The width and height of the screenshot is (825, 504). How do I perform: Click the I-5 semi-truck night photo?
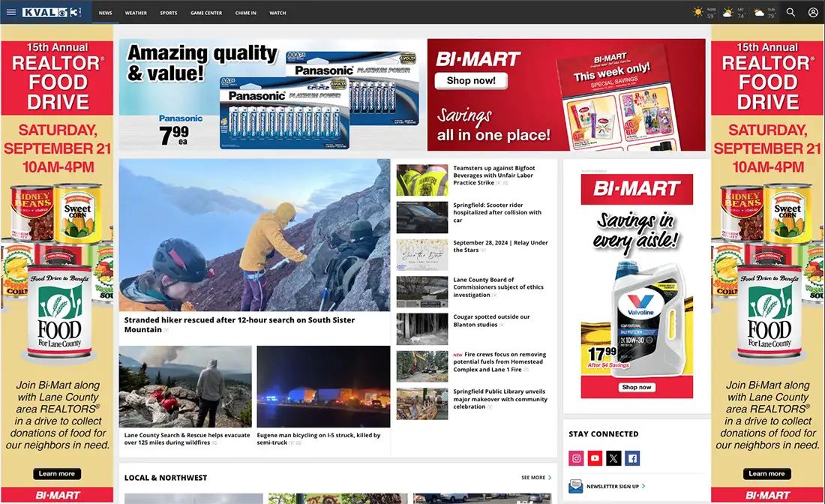323,386
